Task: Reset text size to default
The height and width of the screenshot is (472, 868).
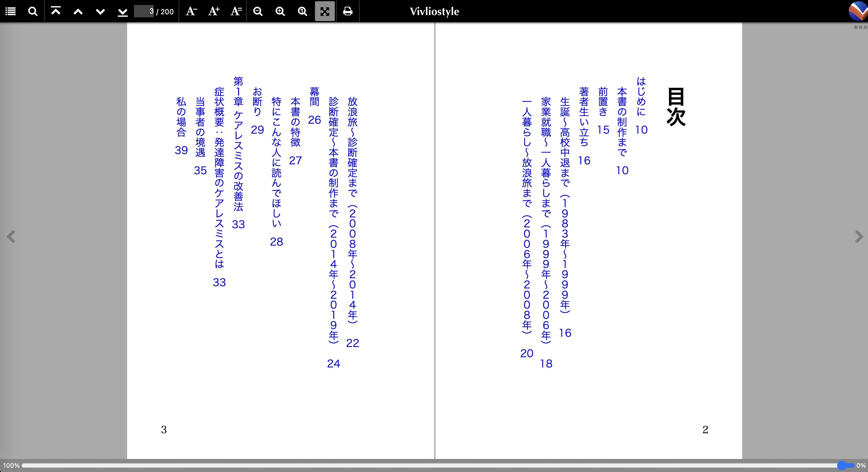Action: [x=236, y=11]
